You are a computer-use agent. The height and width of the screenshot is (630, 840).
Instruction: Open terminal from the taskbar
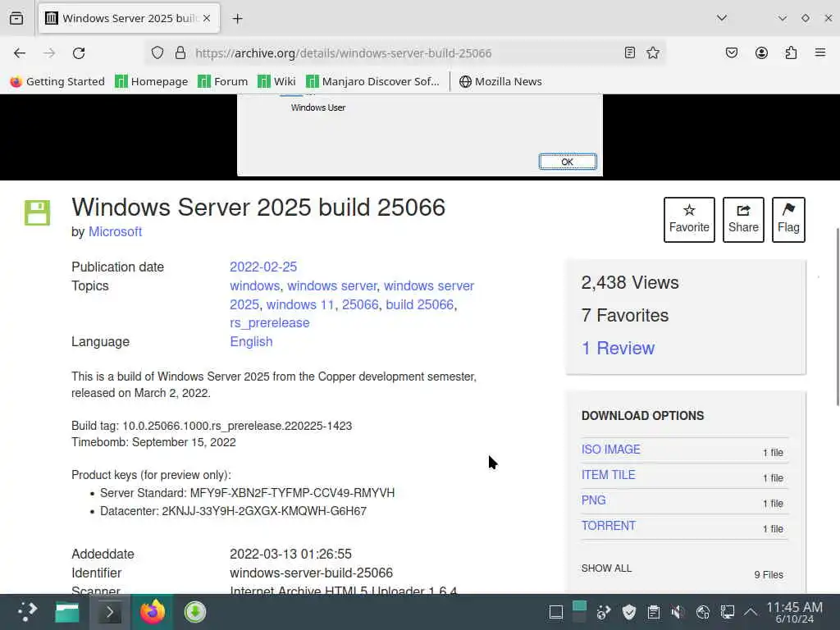[x=110, y=612]
